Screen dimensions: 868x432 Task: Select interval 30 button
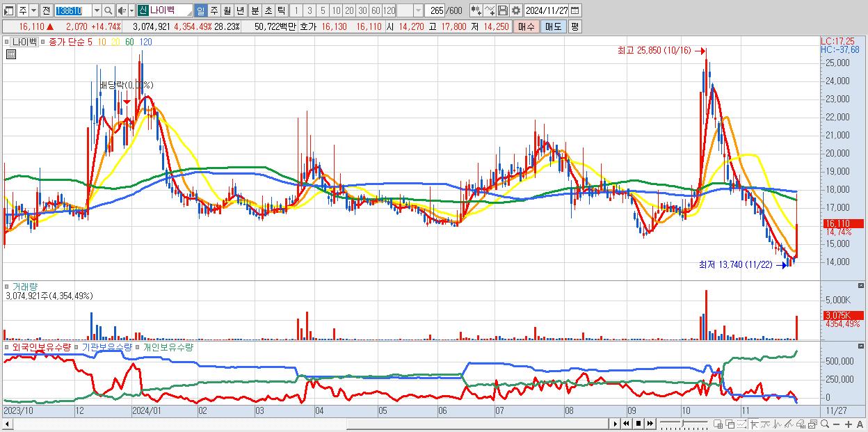362,10
